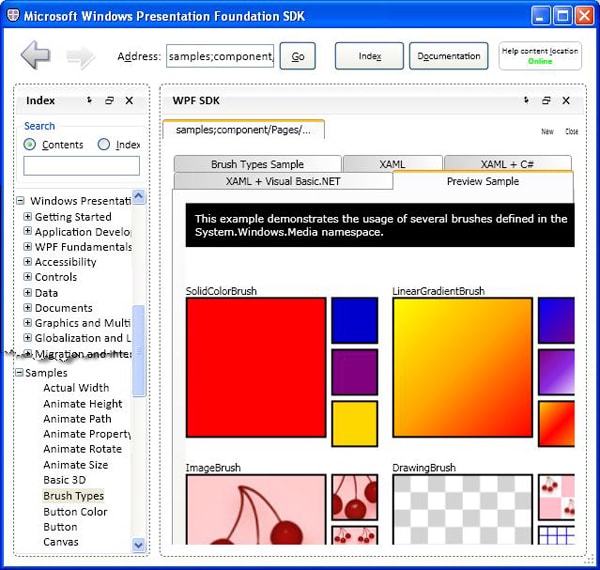This screenshot has width=600, height=570.
Task: Select the Animate Size sample
Action: [x=75, y=464]
